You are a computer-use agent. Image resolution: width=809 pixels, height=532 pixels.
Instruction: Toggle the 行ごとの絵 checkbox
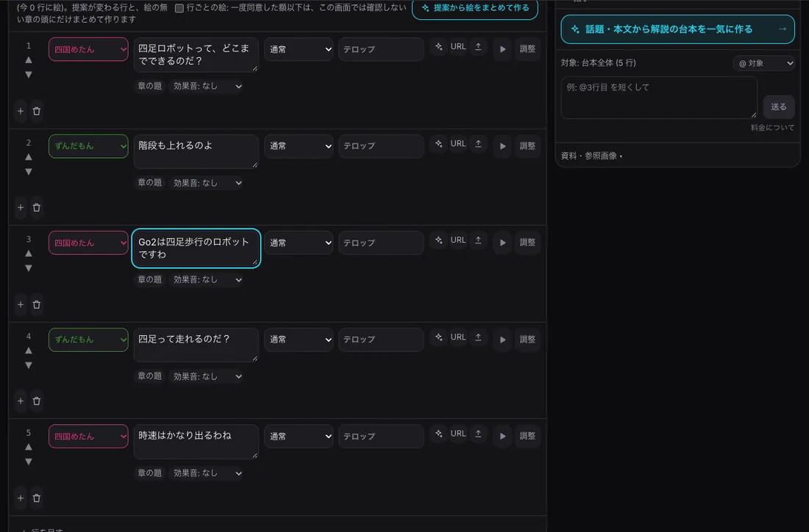point(179,8)
